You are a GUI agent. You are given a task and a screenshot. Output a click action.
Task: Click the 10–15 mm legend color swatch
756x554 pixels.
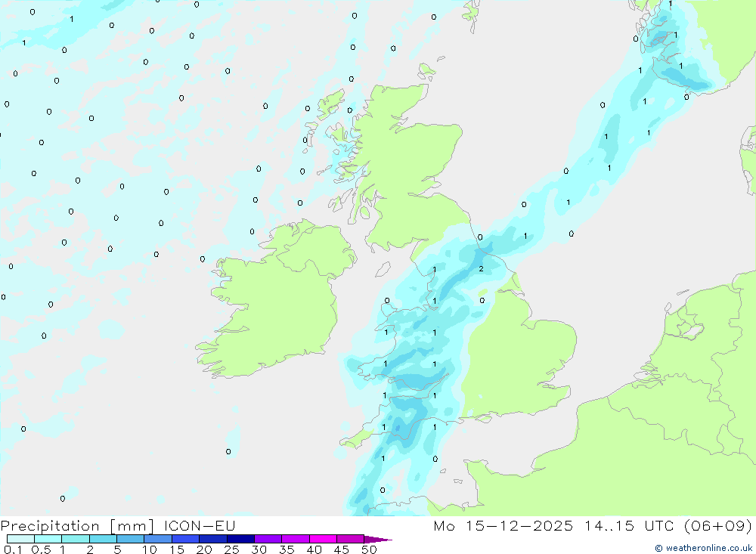click(158, 539)
